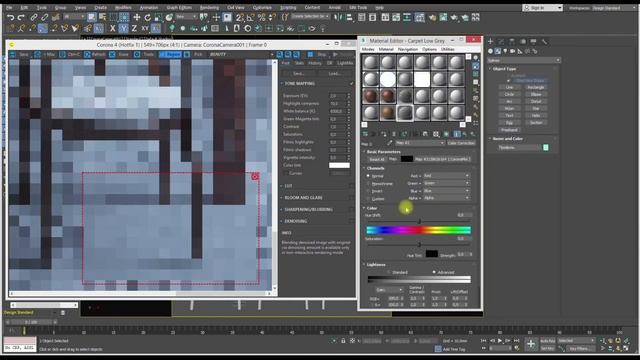Click Go to Parent icon in Material Editor
Image resolution: width=640 pixels, height=360 pixels.
pyautogui.click(x=465, y=134)
